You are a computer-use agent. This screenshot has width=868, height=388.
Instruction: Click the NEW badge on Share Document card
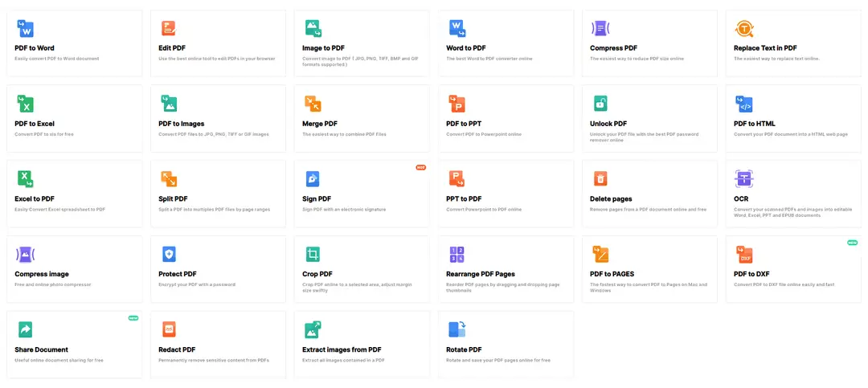point(133,317)
